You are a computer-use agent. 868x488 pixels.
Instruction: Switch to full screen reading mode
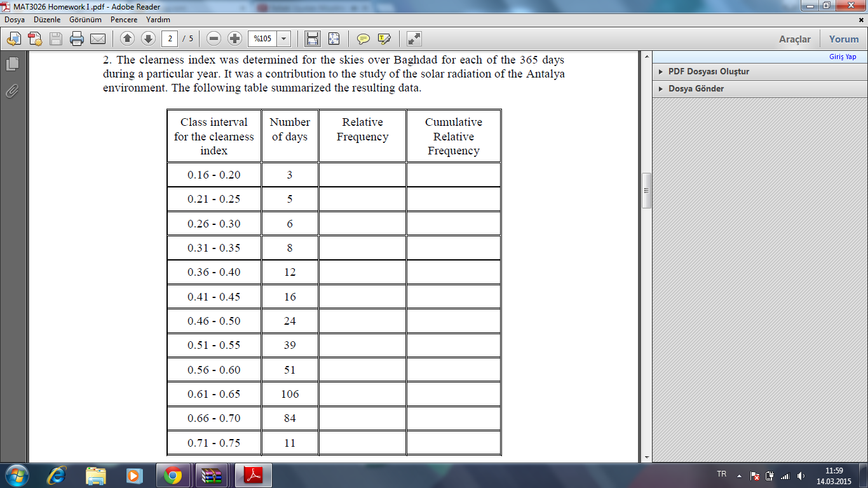[414, 38]
